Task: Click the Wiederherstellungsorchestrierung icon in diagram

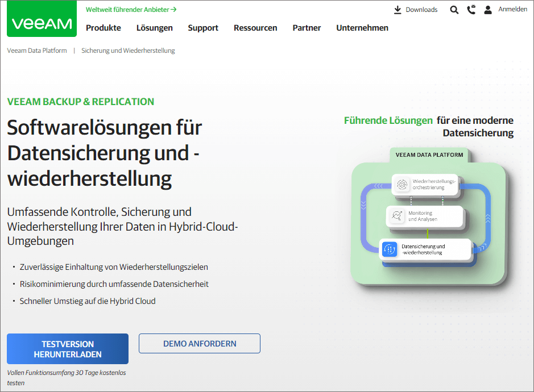Action: pyautogui.click(x=402, y=185)
